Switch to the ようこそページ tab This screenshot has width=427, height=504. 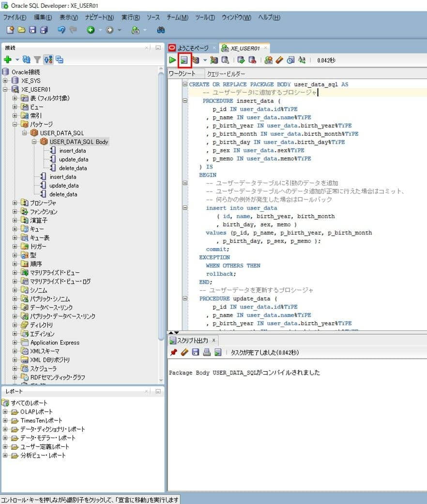click(193, 48)
